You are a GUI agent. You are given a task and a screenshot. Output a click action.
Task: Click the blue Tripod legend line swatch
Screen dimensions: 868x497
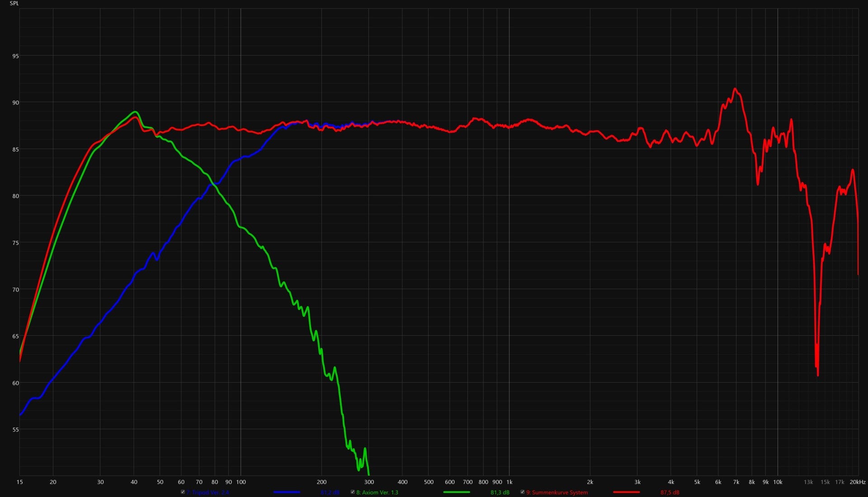tap(287, 492)
